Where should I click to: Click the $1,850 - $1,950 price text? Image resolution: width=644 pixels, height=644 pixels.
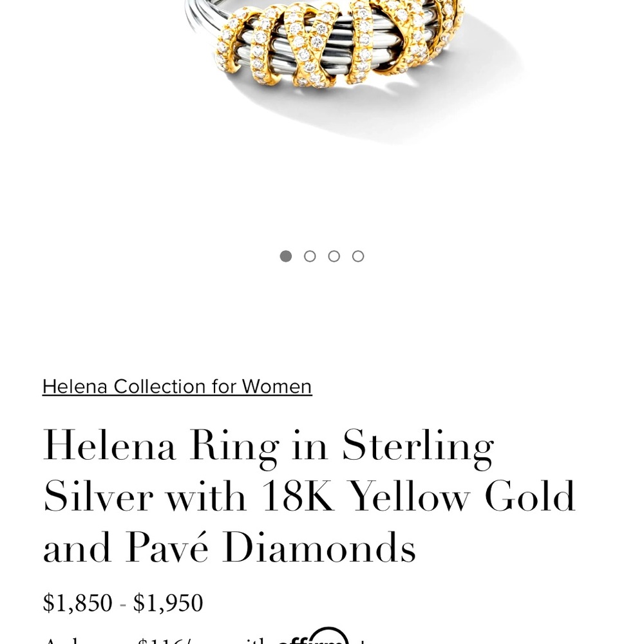[123, 603]
